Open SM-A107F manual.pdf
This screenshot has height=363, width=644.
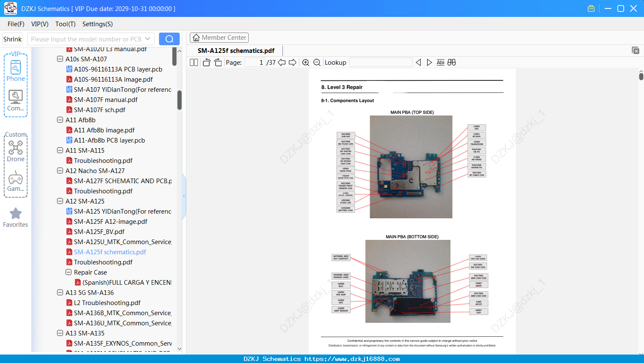[106, 100]
